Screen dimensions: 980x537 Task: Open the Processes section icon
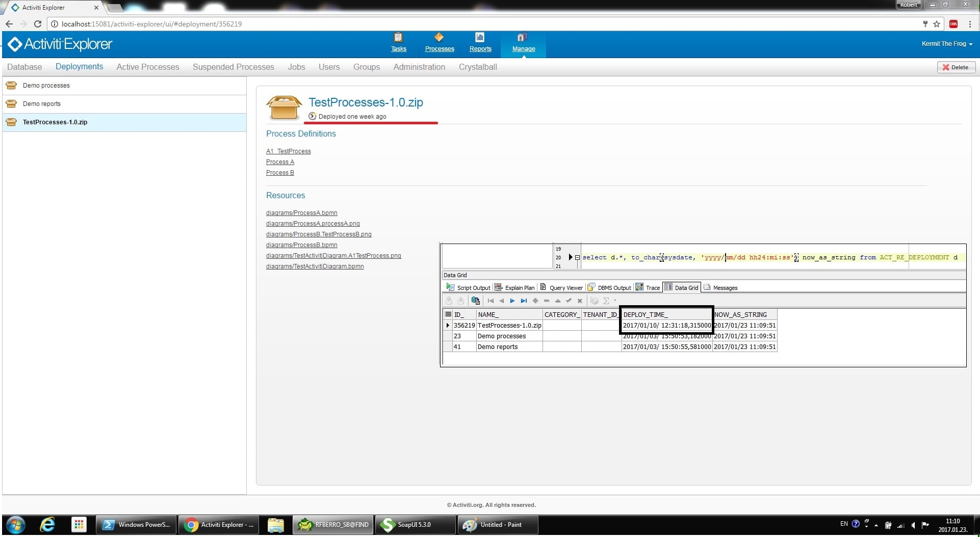click(439, 38)
